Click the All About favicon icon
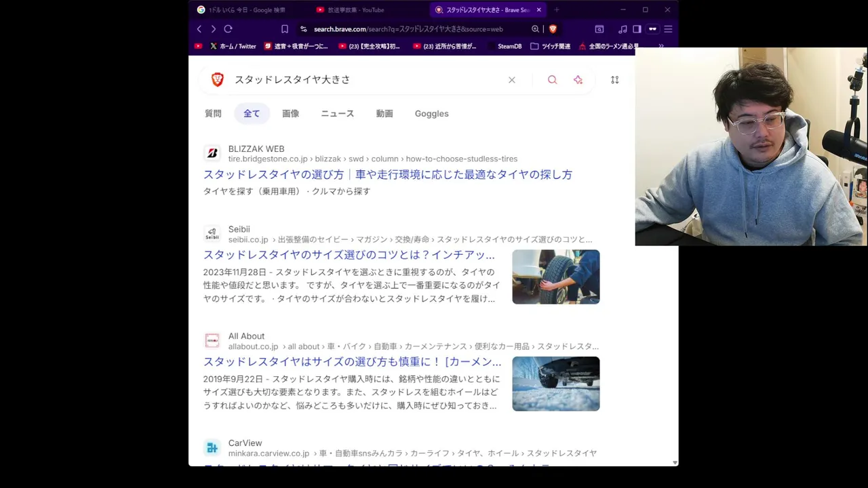 coord(212,340)
